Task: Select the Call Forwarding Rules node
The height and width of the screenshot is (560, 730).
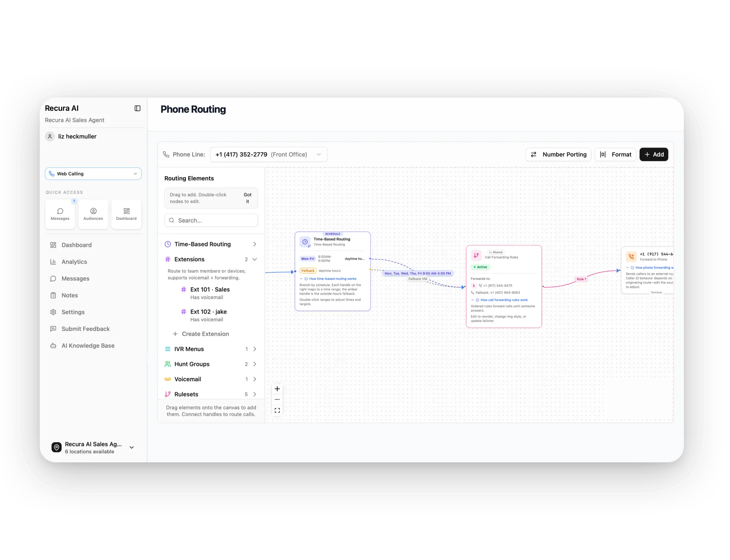Action: [504, 286]
